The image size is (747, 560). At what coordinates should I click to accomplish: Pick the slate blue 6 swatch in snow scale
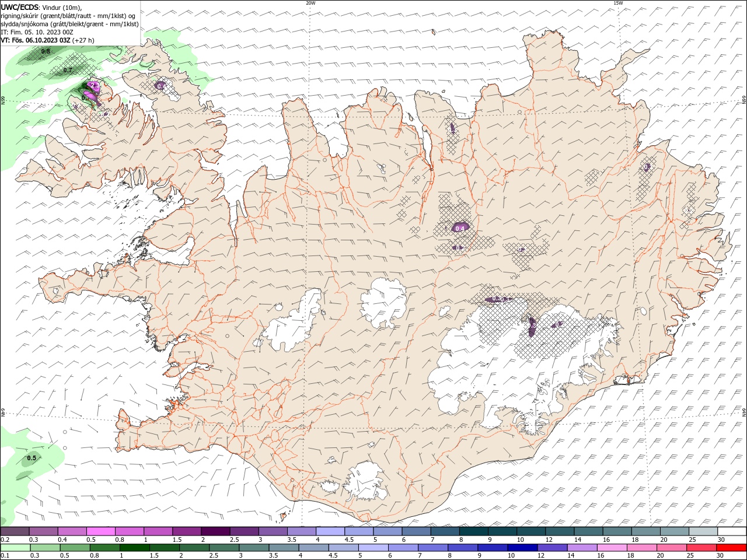(416, 531)
